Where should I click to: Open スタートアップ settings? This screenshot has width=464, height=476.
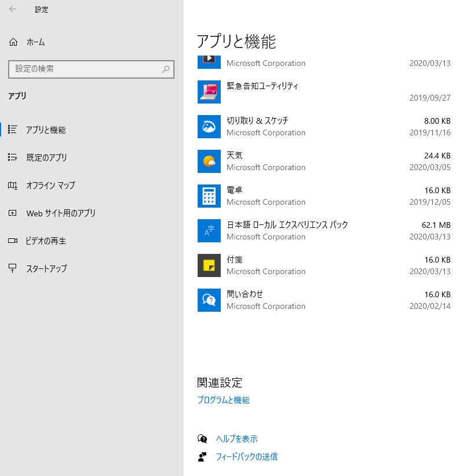click(x=46, y=269)
